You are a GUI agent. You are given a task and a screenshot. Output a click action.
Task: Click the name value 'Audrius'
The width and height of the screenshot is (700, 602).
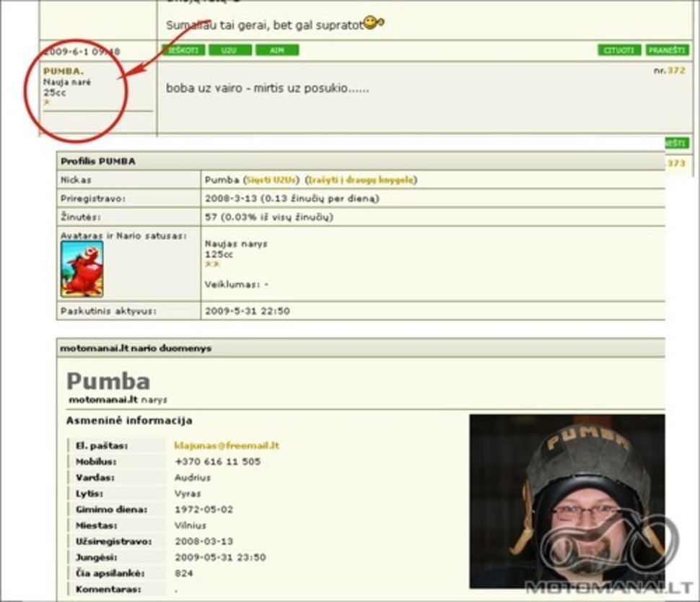193,477
